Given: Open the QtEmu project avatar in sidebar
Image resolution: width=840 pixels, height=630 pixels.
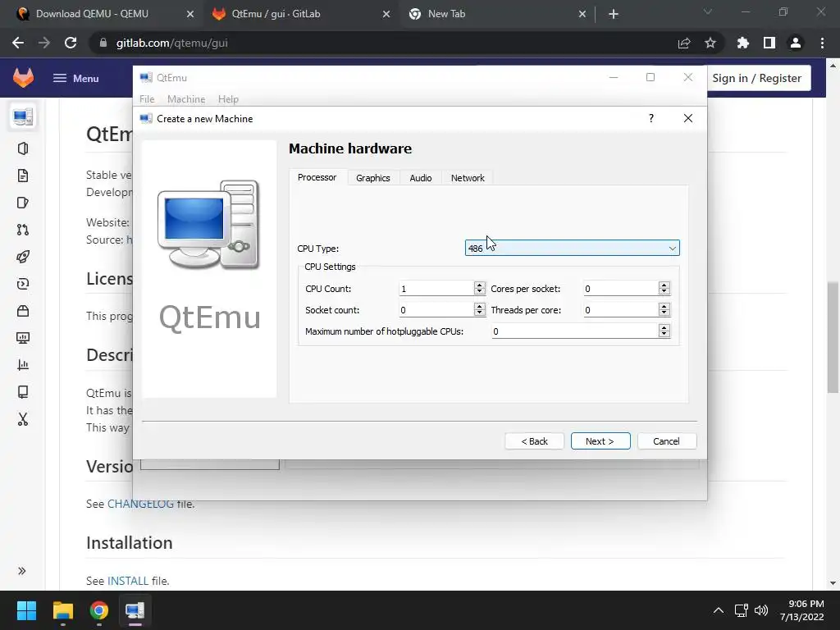Looking at the screenshot, I should tap(23, 116).
